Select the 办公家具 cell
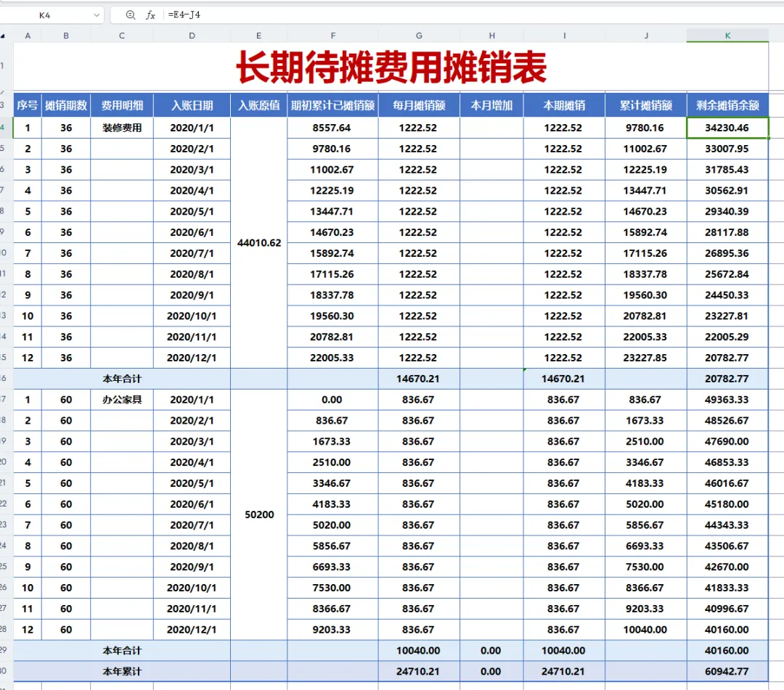784x690 pixels. click(x=122, y=400)
